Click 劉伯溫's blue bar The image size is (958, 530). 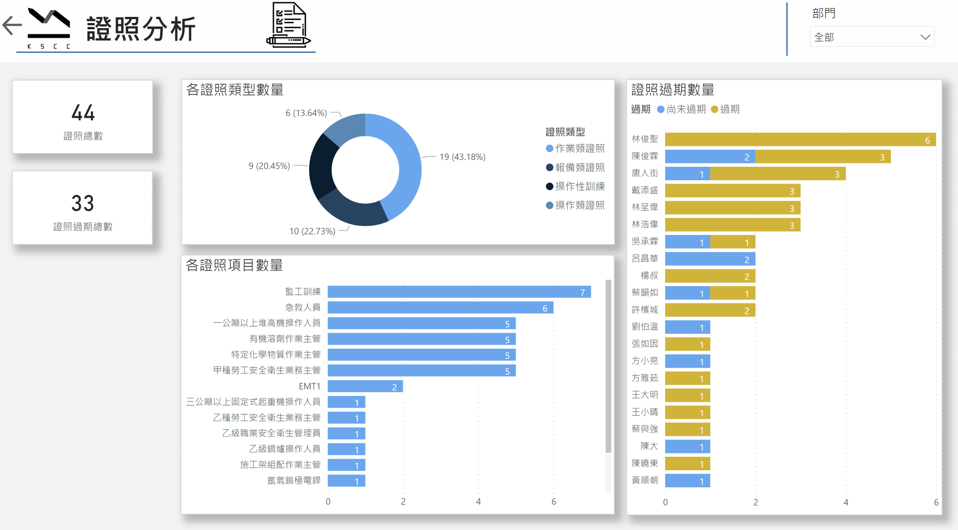[x=687, y=328]
